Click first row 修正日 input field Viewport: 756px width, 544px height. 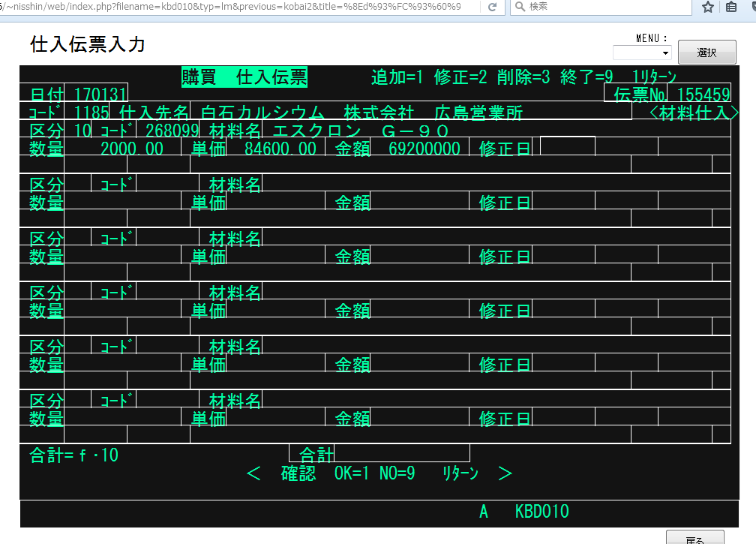click(x=567, y=147)
